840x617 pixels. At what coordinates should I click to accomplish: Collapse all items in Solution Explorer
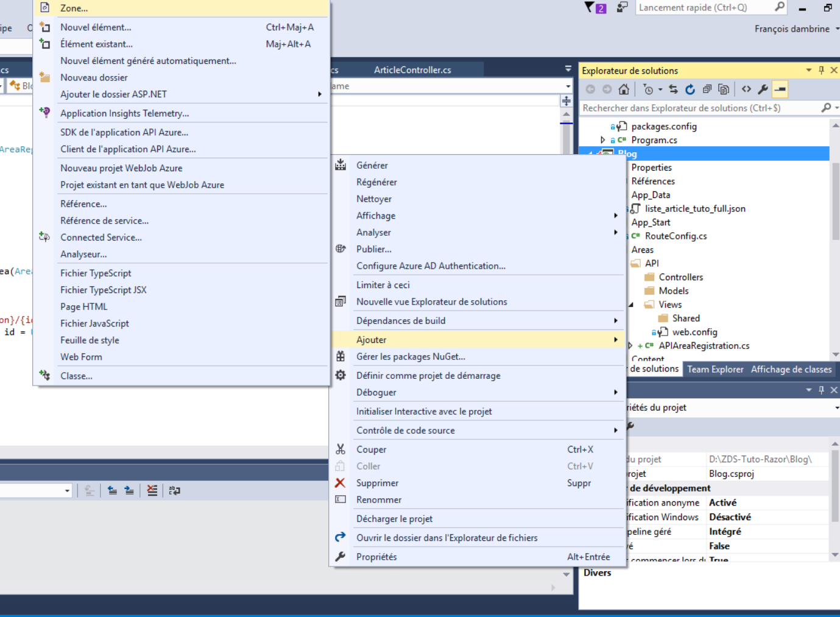click(x=707, y=90)
